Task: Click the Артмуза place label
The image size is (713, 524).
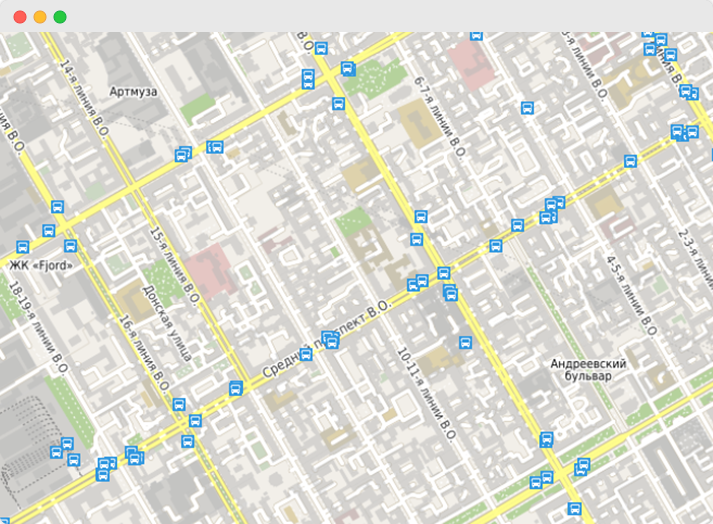Action: [133, 91]
